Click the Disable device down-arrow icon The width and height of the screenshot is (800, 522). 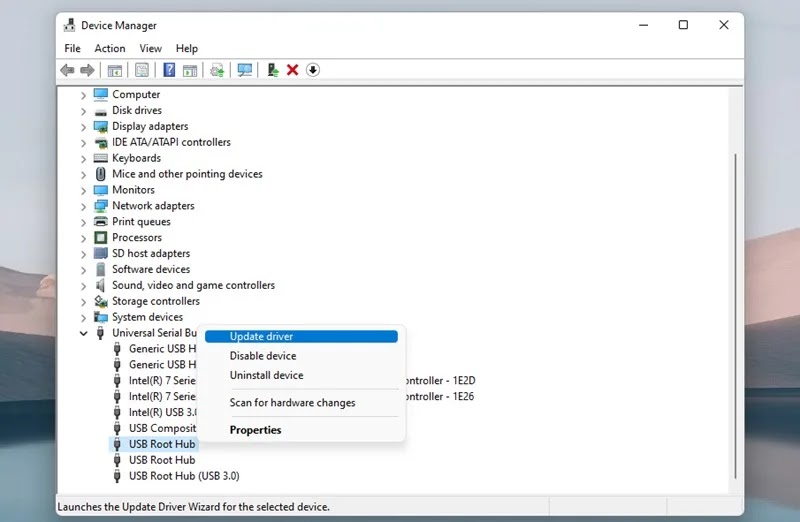click(x=313, y=70)
